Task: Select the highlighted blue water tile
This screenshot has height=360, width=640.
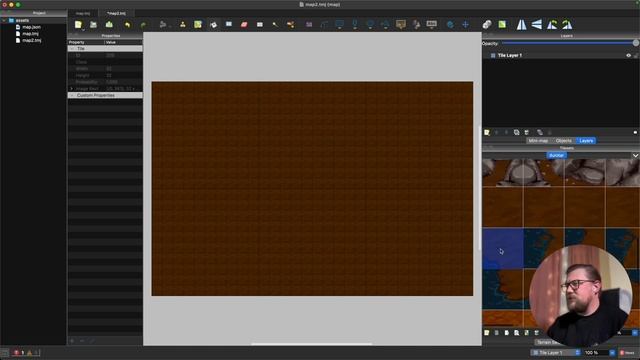Action: tap(503, 249)
